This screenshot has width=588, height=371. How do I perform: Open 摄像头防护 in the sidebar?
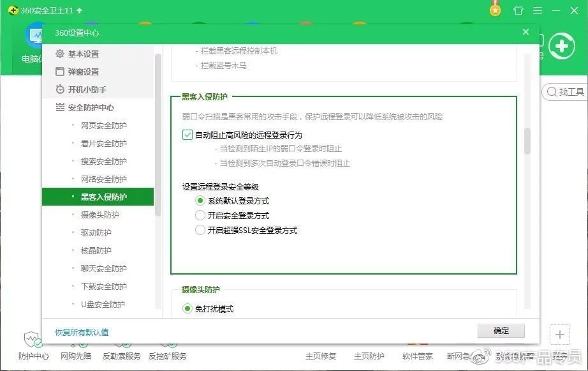99,215
